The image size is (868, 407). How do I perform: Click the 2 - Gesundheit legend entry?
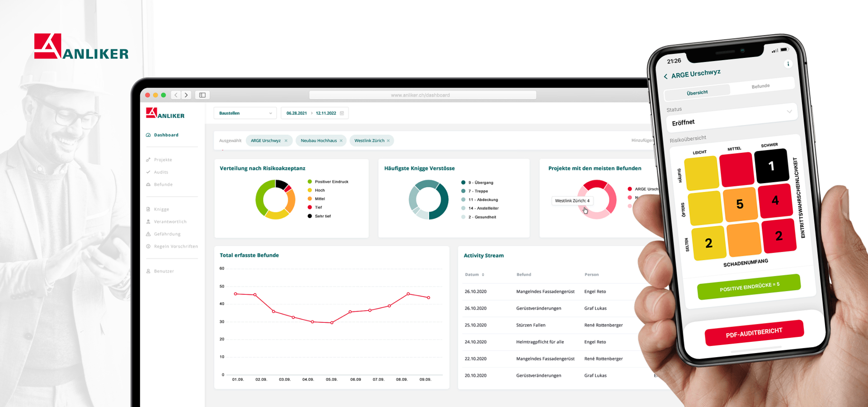pyautogui.click(x=478, y=217)
